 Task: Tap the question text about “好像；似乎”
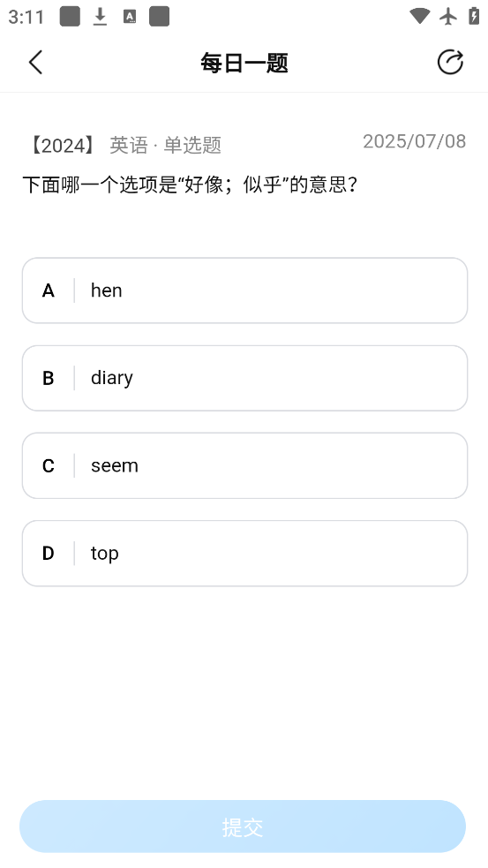coord(190,185)
